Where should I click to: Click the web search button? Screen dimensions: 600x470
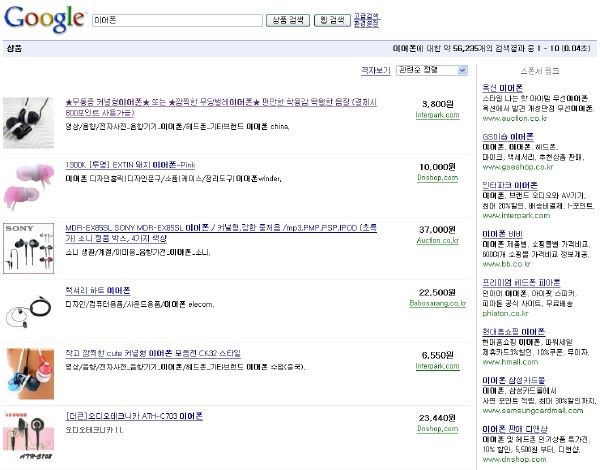point(332,20)
